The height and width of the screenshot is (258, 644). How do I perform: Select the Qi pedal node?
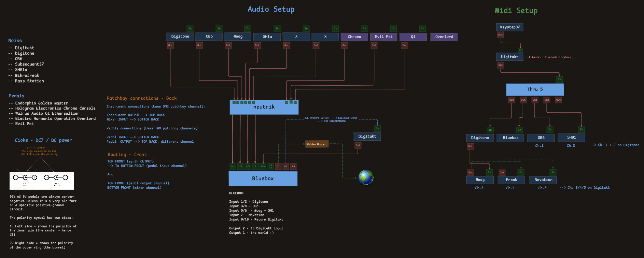(413, 37)
